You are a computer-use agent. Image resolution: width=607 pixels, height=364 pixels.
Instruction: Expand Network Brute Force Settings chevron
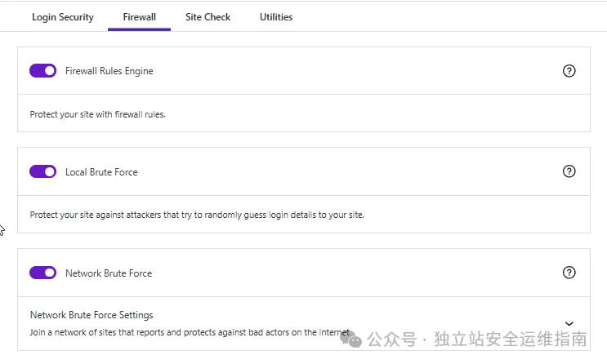[569, 324]
